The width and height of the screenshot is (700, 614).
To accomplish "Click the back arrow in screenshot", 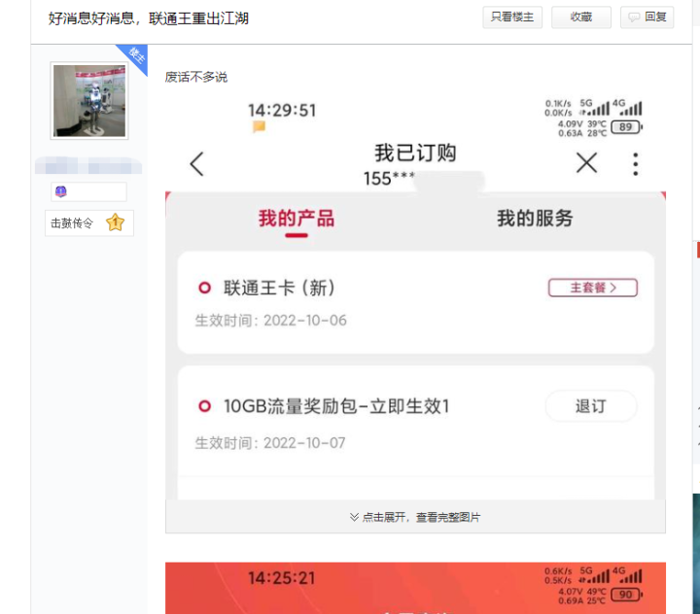I will pos(196,164).
